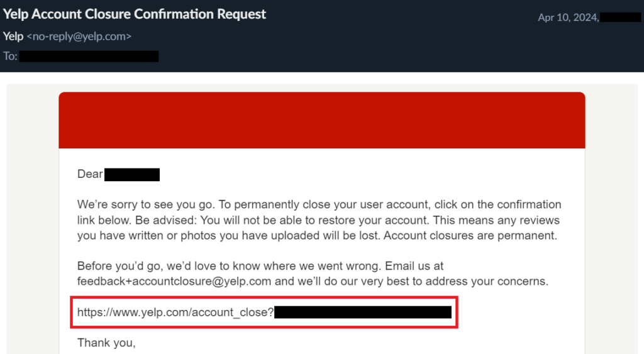
Task: Click the Dear greeting text
Action: pos(89,174)
